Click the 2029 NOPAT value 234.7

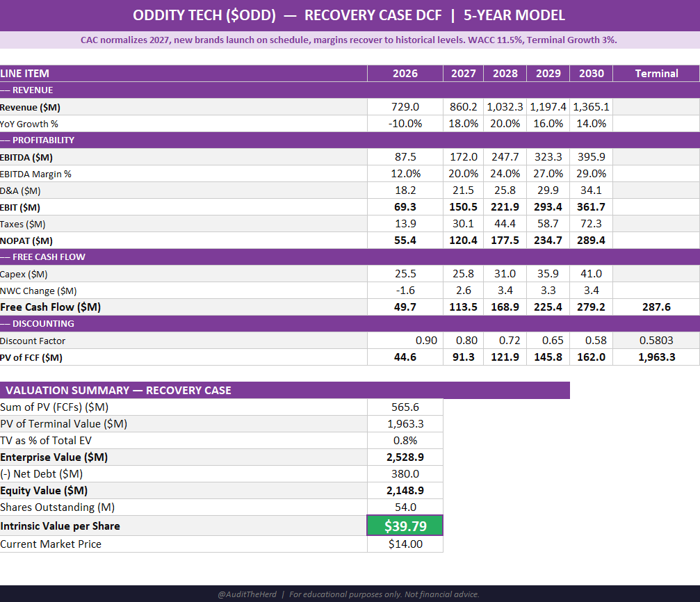tap(548, 241)
